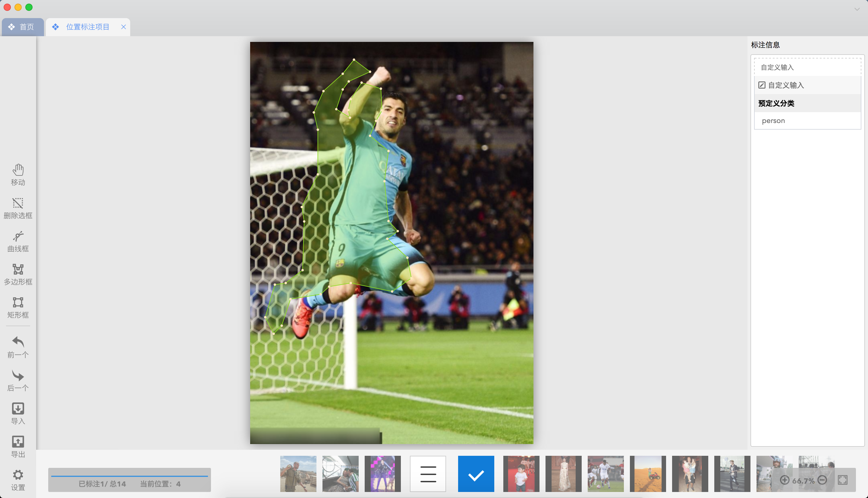The width and height of the screenshot is (868, 498).
Task: Open the soldier photo thumbnail
Action: [298, 474]
